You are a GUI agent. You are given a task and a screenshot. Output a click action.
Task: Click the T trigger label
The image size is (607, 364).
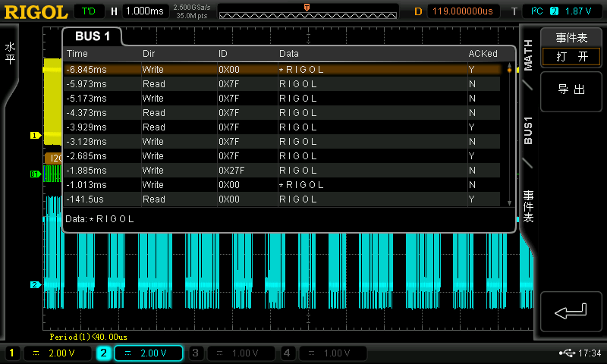click(x=514, y=11)
